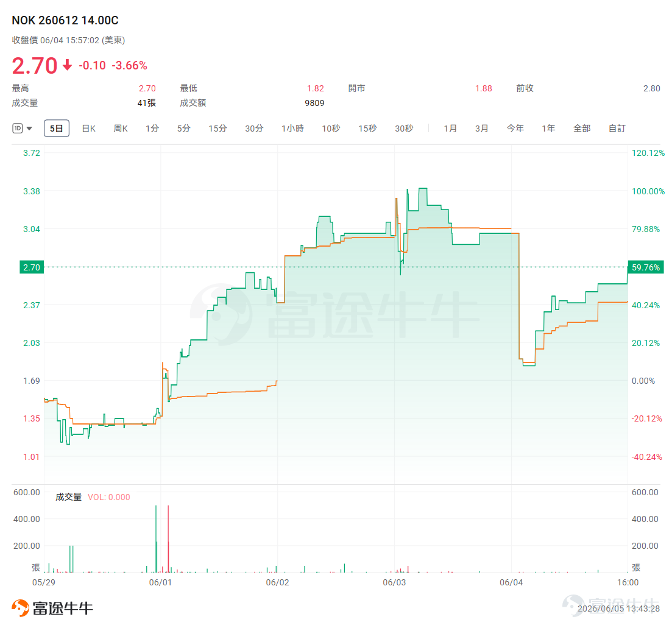Click the tallest green volume bar near 06/01

coord(156,539)
